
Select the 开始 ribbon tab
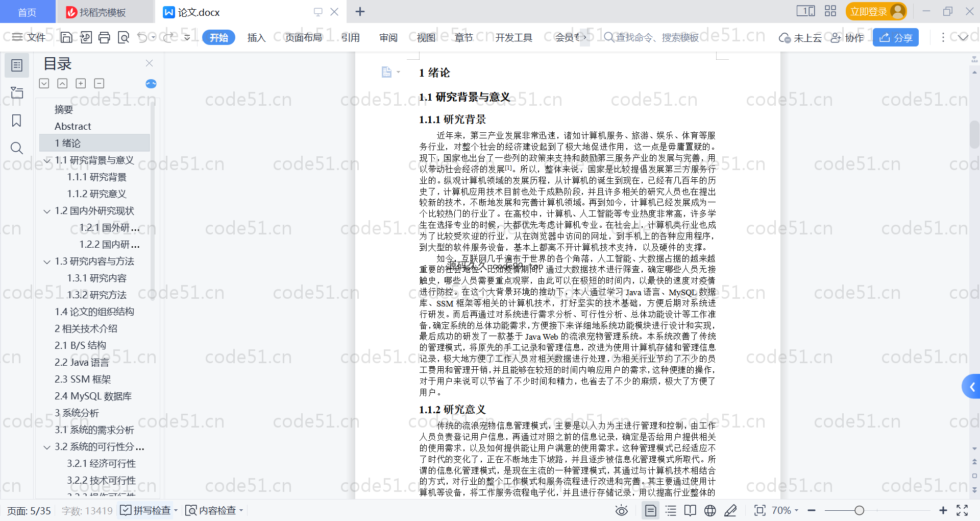218,37
